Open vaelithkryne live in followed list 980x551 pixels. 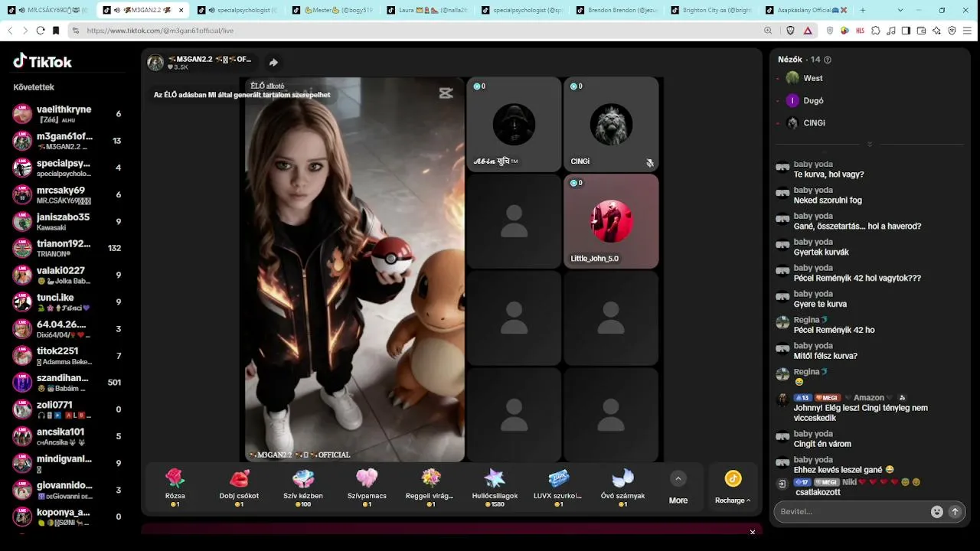coord(69,114)
